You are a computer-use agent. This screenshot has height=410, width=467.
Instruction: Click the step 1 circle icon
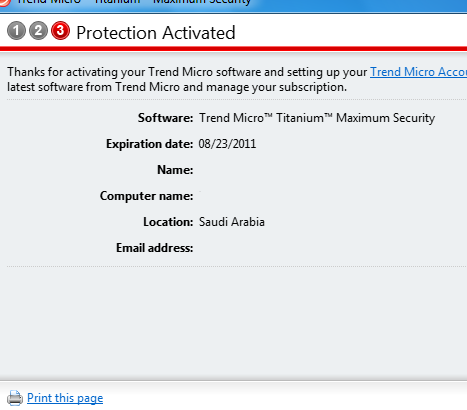(x=16, y=31)
